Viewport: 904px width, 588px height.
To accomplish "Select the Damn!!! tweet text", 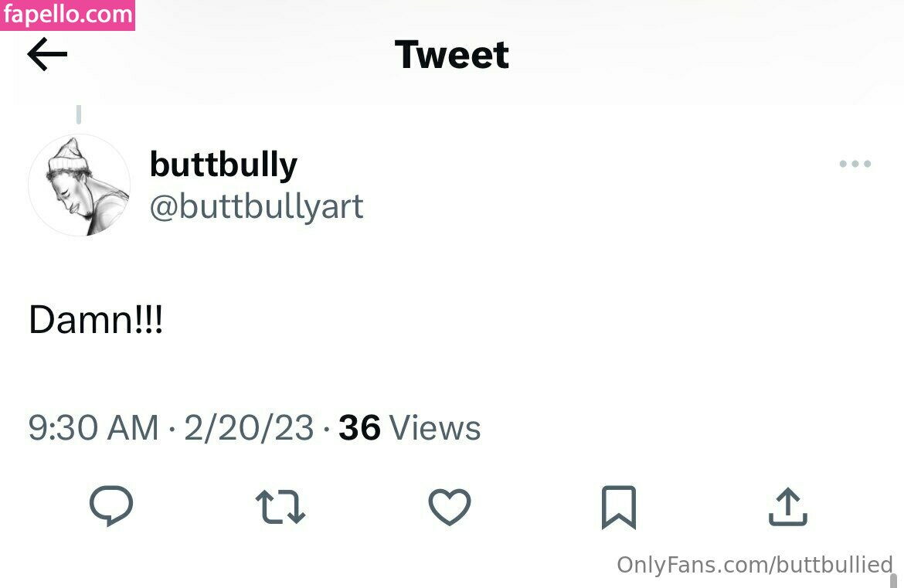I will pos(96,320).
